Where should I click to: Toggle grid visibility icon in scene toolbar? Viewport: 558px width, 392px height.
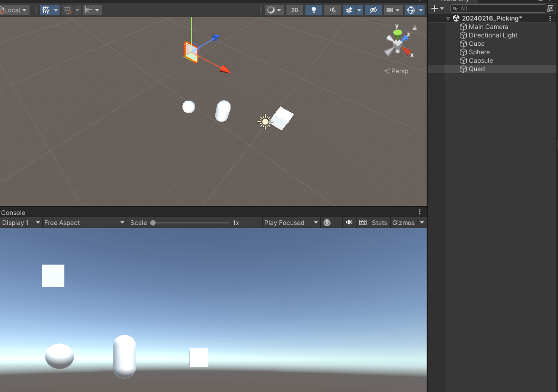pyautogui.click(x=46, y=10)
